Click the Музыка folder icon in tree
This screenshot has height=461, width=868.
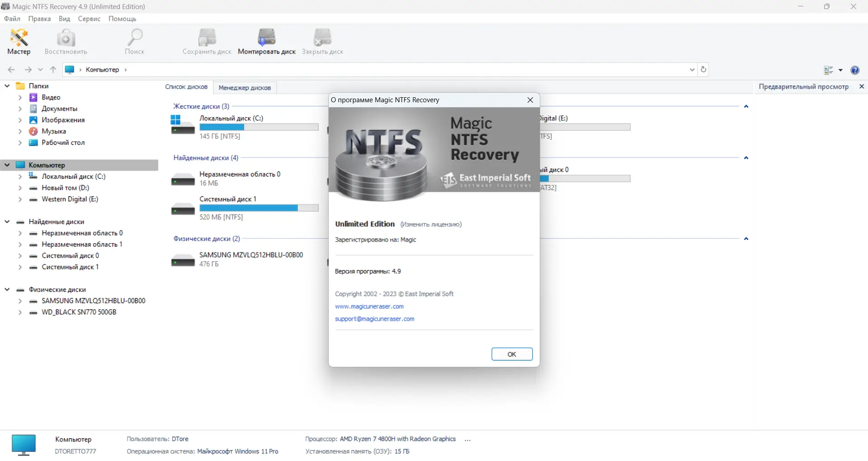click(33, 131)
